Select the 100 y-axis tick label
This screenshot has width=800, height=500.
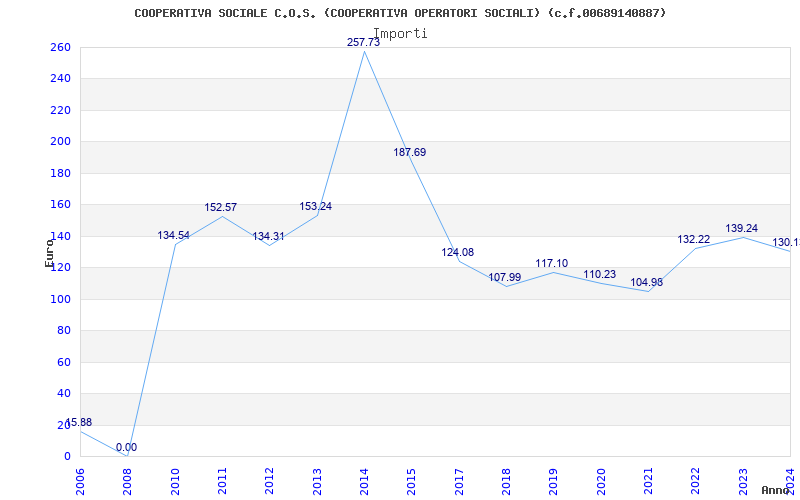click(x=60, y=299)
